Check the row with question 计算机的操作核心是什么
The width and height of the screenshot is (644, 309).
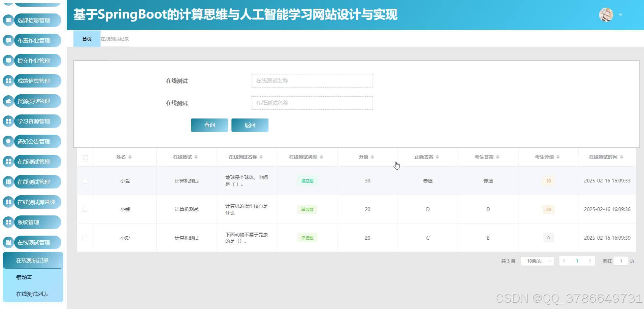click(85, 209)
